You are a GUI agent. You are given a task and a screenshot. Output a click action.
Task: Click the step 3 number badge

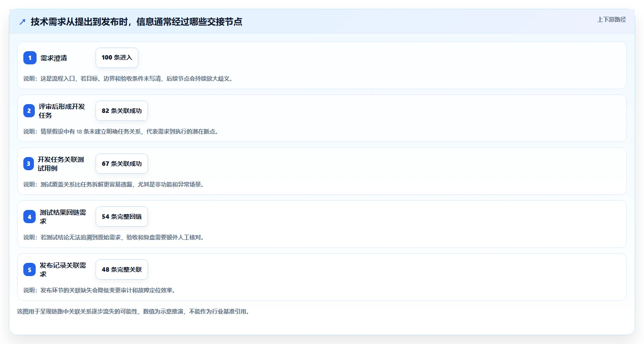pos(29,164)
